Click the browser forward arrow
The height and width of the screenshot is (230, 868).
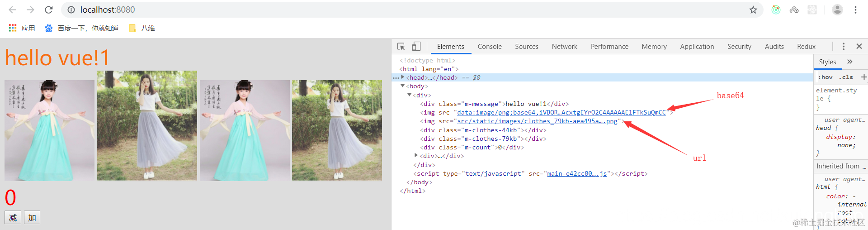(30, 10)
